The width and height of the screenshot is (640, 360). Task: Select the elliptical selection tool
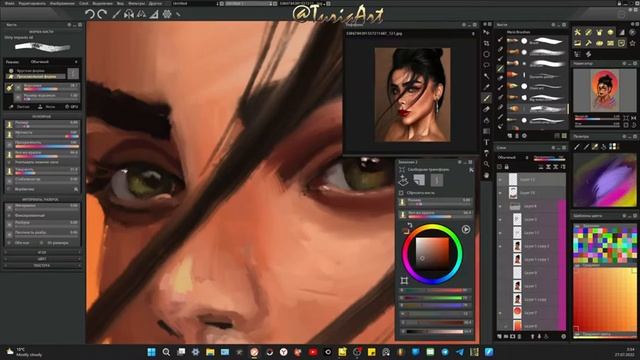pyautogui.click(x=487, y=54)
